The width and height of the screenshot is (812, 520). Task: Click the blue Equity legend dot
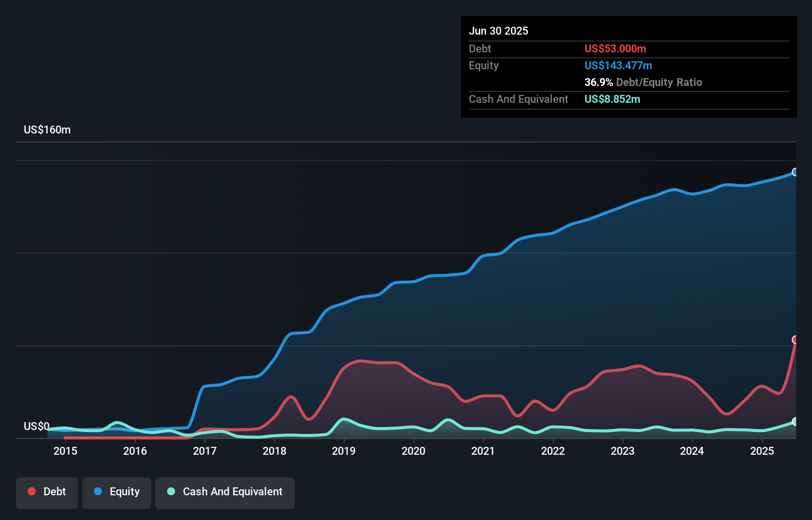point(98,491)
